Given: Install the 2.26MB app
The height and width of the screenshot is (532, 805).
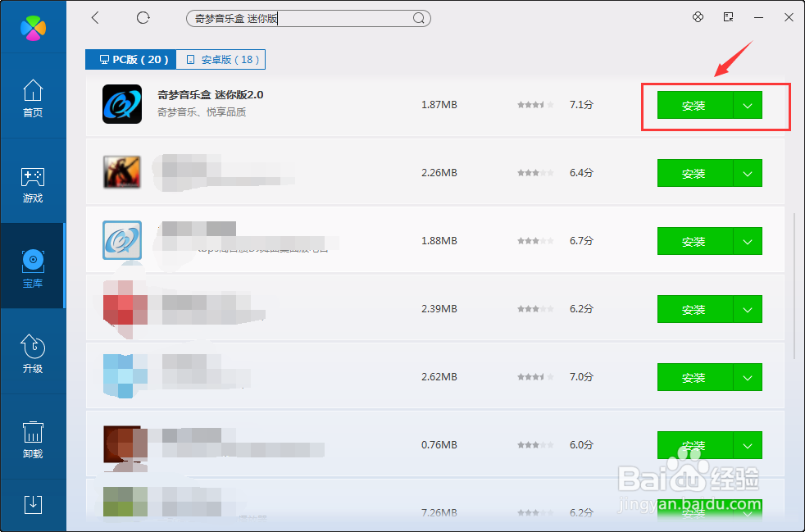Looking at the screenshot, I should pyautogui.click(x=694, y=173).
